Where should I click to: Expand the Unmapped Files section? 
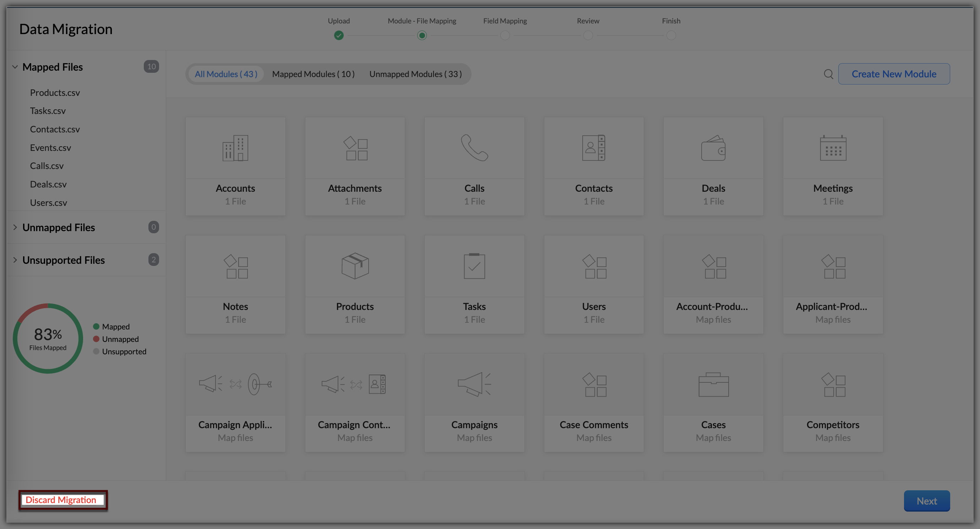(x=15, y=228)
